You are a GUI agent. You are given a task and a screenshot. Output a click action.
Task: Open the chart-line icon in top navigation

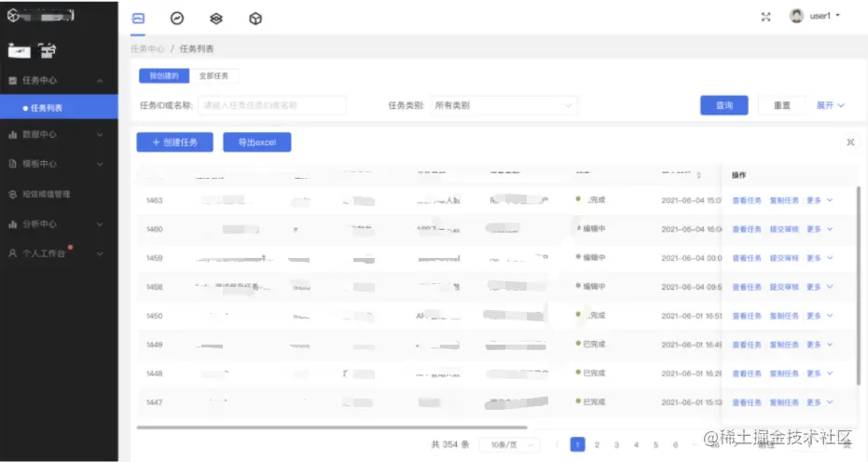click(177, 19)
